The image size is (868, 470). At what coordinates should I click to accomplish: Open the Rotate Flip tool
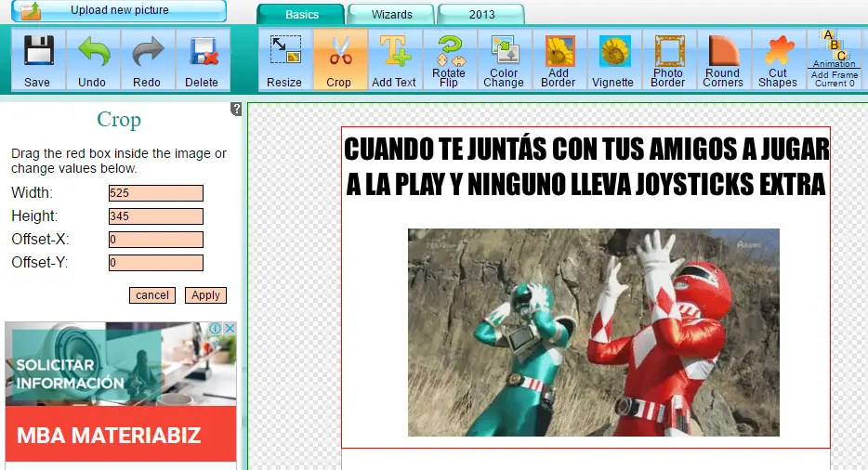tap(450, 59)
